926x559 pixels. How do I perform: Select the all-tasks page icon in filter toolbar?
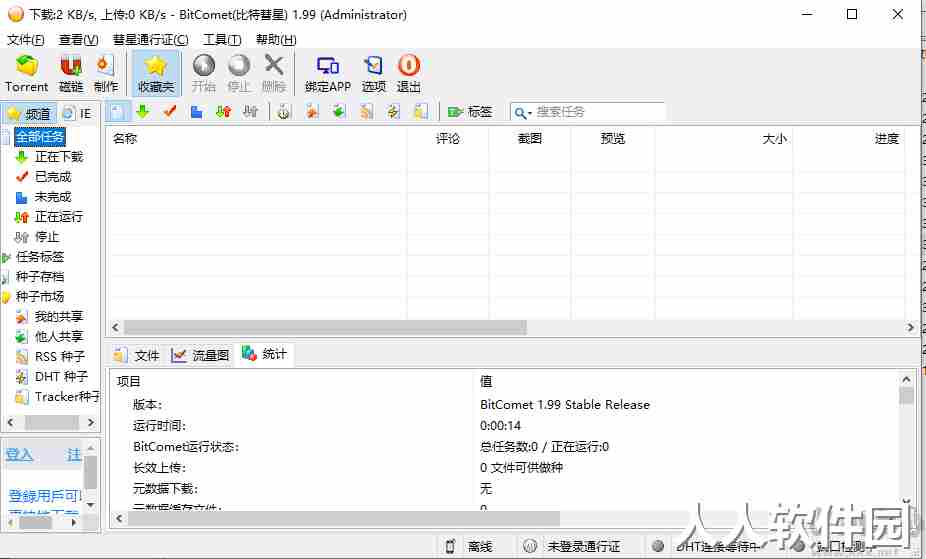tap(117, 112)
